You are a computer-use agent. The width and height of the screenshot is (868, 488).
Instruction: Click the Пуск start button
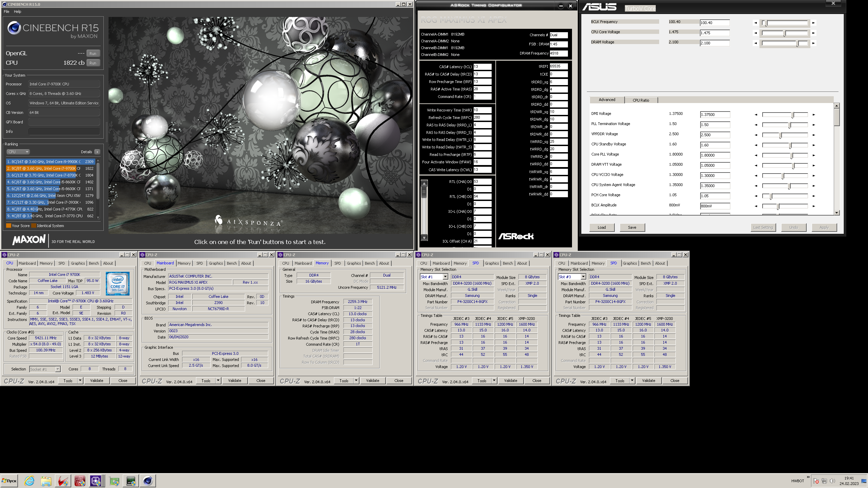click(x=9, y=481)
